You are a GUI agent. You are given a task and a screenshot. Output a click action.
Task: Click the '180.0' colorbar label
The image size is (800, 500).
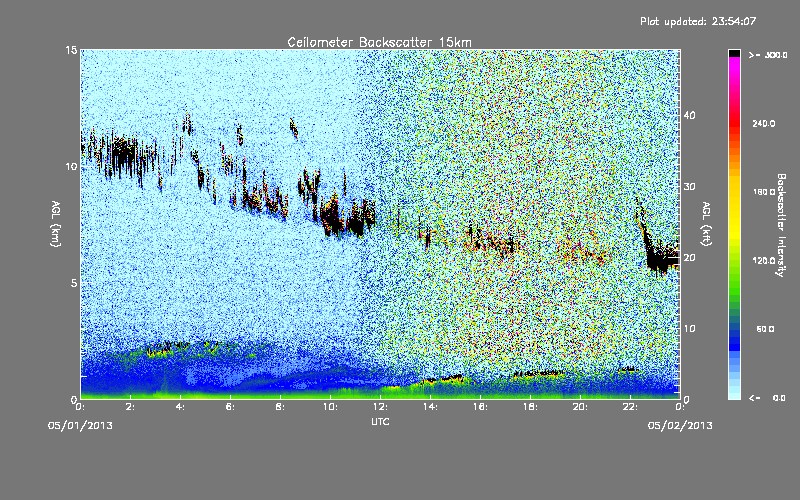(764, 192)
